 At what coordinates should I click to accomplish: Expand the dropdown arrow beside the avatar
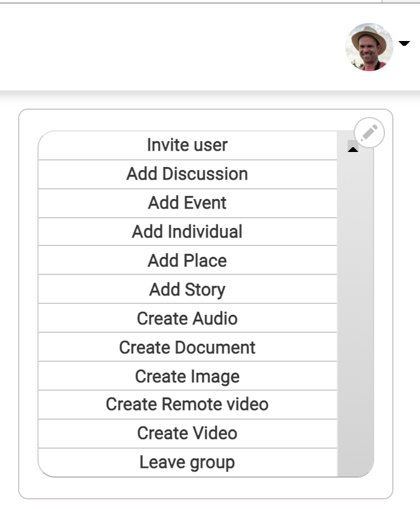point(404,43)
